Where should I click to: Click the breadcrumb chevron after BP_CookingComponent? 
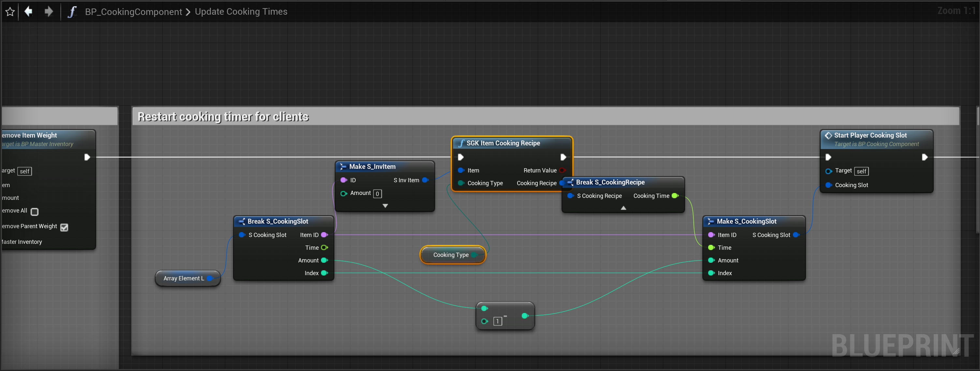click(x=188, y=12)
